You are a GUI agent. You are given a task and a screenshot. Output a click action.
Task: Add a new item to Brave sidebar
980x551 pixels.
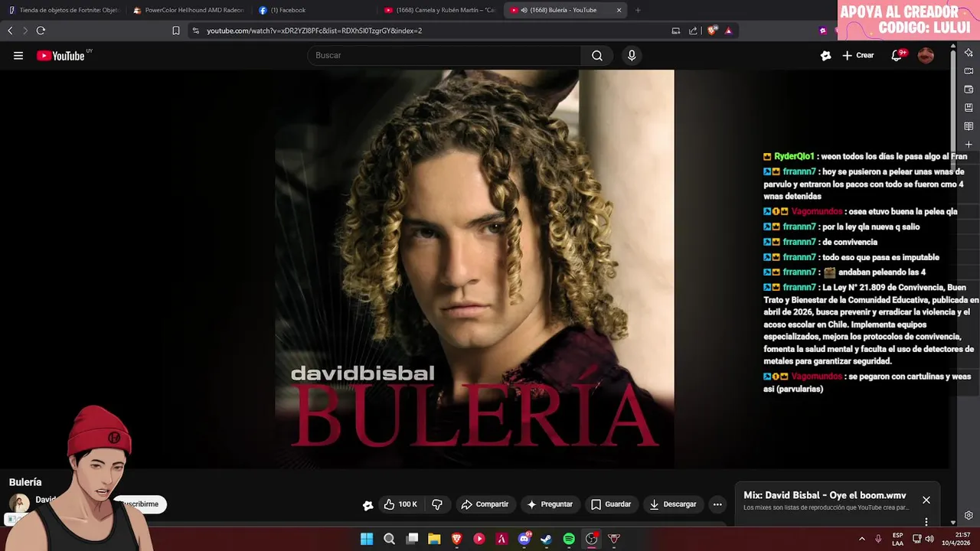pos(969,144)
